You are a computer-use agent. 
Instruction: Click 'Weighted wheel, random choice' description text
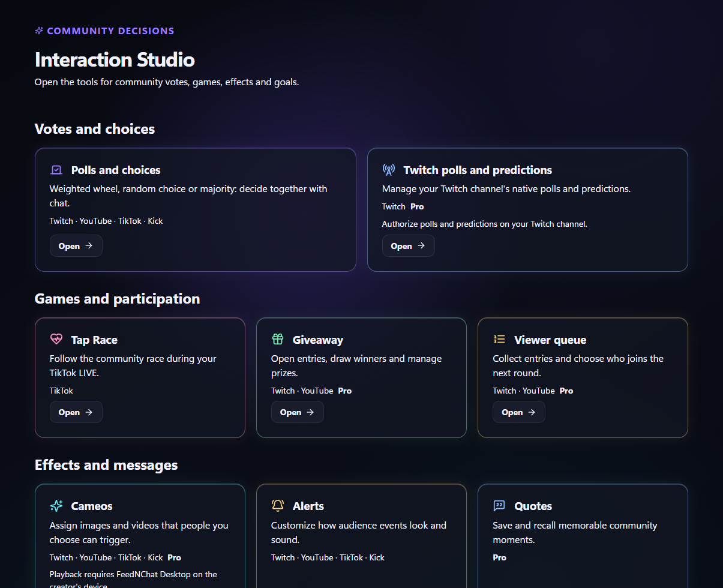[188, 196]
